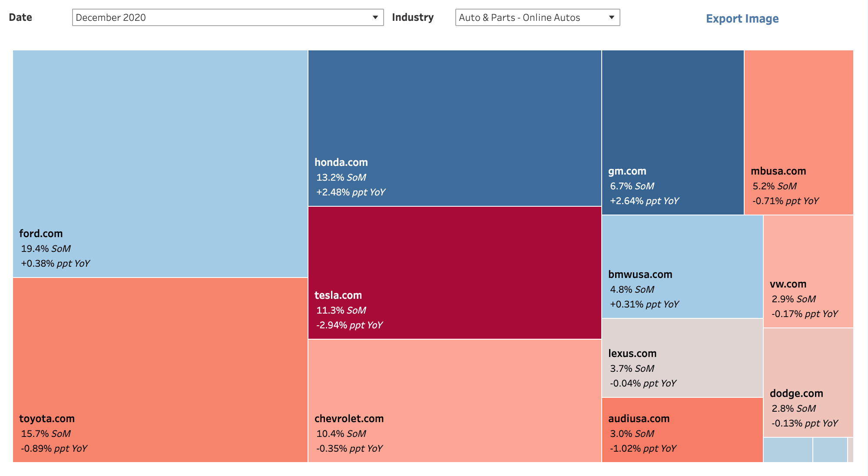Click the "-0.04% ppt YoY" text

(643, 383)
